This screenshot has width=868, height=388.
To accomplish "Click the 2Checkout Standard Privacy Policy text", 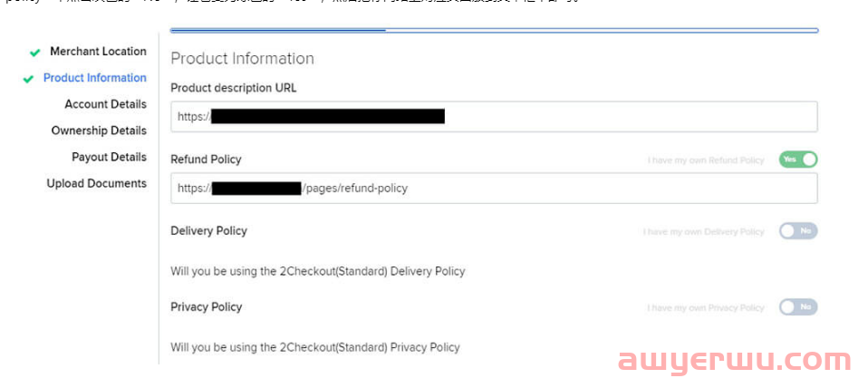I will 315,347.
